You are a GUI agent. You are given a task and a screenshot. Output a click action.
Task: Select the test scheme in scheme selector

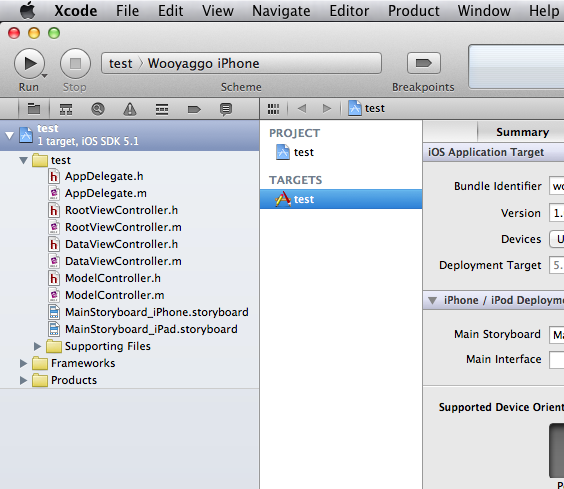(120, 63)
